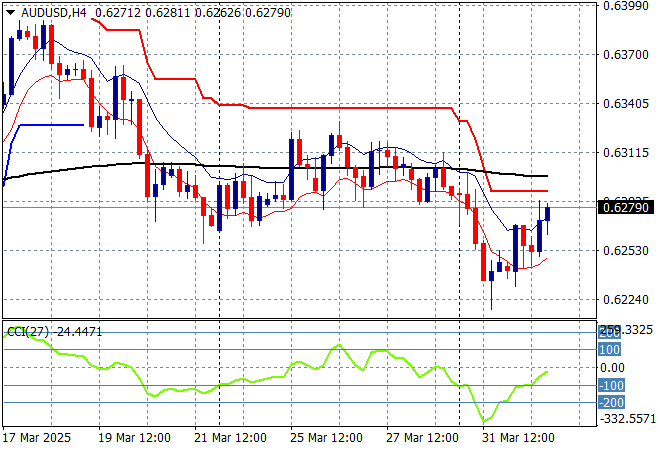Click the CCI maximum 259.3325 label
The width and height of the screenshot is (660, 450).
[626, 330]
